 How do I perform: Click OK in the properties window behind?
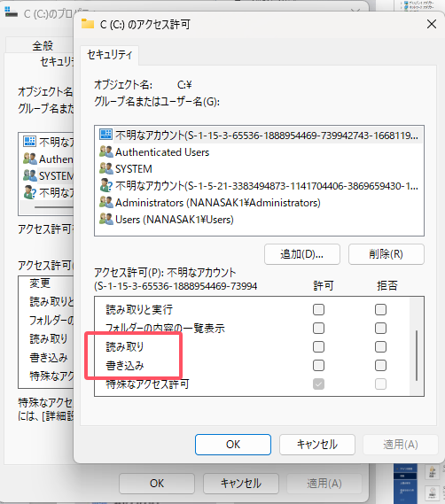(157, 483)
